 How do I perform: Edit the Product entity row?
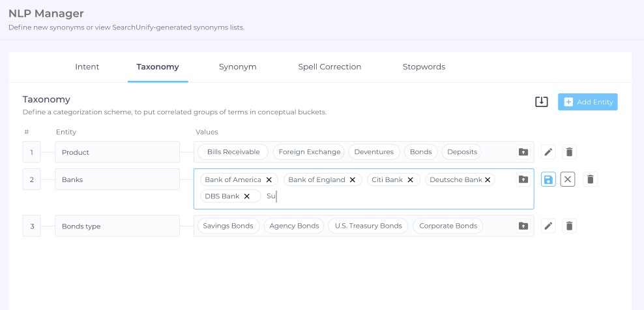coord(549,152)
